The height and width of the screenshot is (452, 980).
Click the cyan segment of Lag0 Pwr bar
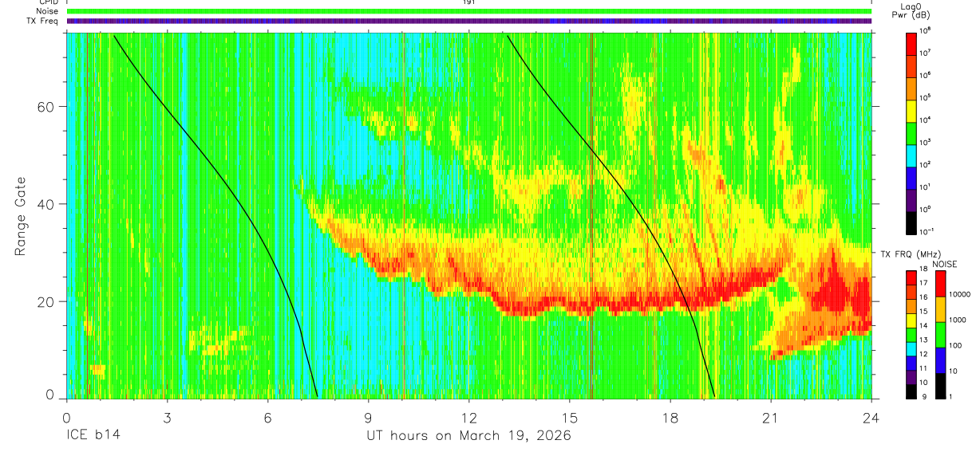[x=912, y=154]
